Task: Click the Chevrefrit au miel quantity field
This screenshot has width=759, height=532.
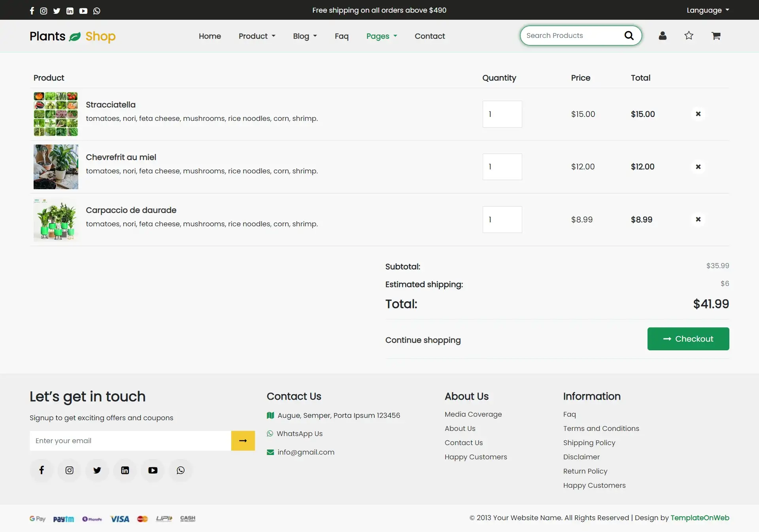Action: tap(502, 167)
